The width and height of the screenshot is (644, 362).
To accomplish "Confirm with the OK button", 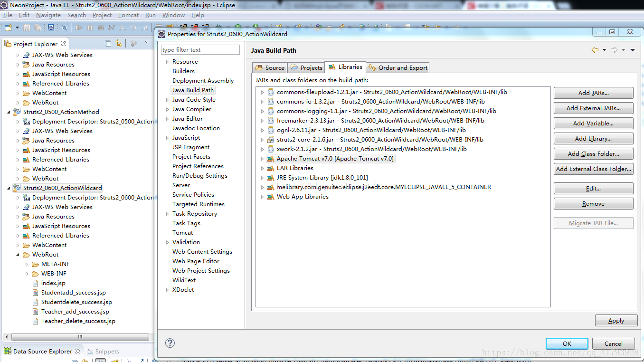I will [x=567, y=343].
